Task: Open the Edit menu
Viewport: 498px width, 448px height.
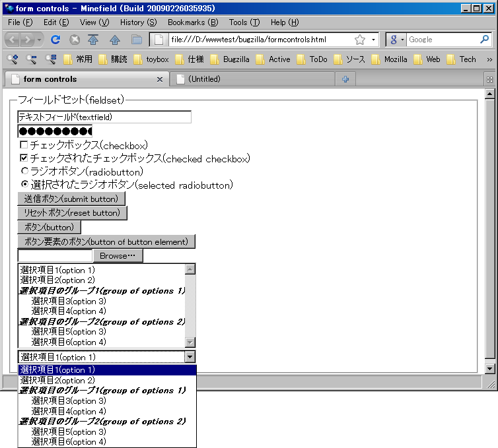Action: click(x=56, y=22)
